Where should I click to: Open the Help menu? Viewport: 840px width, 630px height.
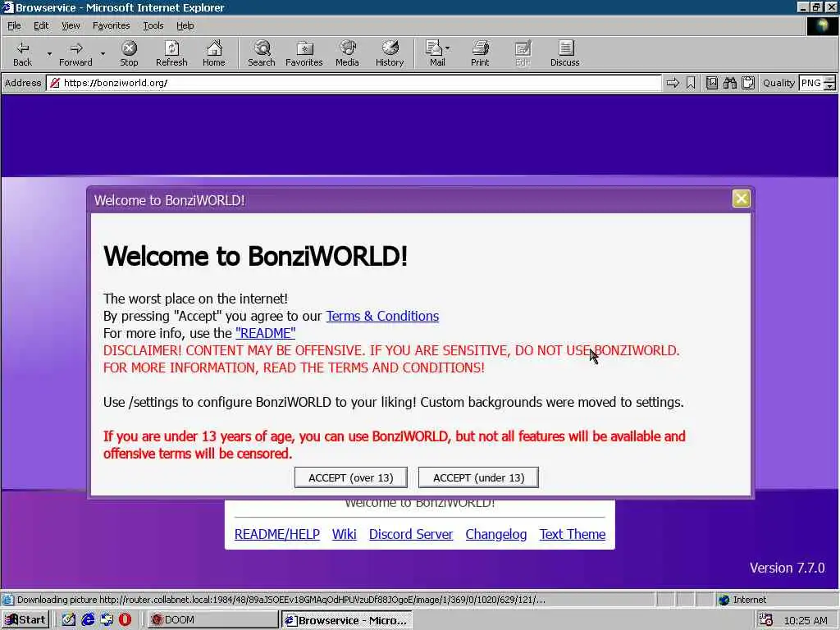[185, 25]
